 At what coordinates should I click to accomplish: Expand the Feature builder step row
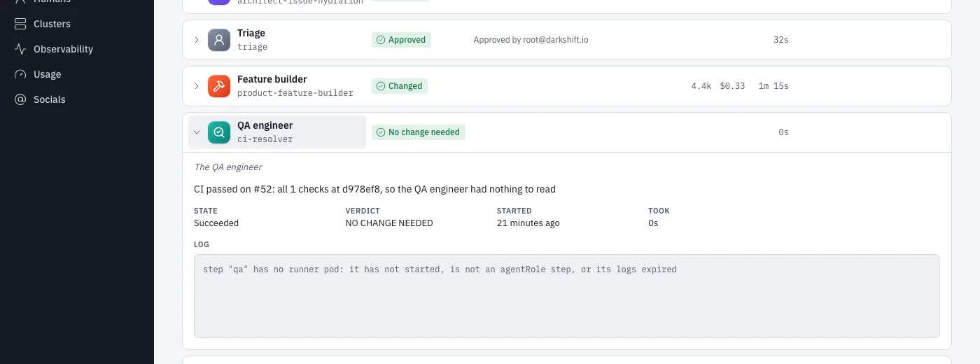tap(197, 86)
